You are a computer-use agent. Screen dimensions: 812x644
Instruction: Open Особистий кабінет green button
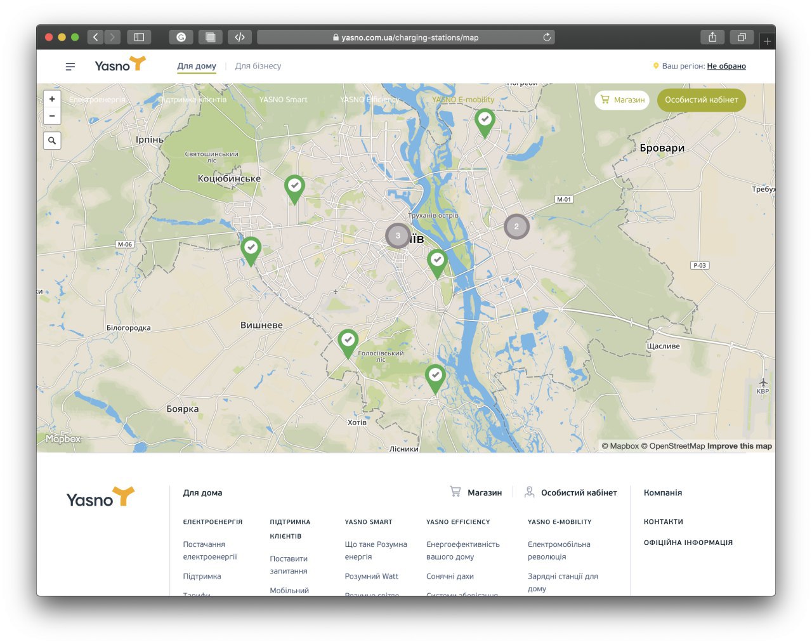click(x=702, y=100)
